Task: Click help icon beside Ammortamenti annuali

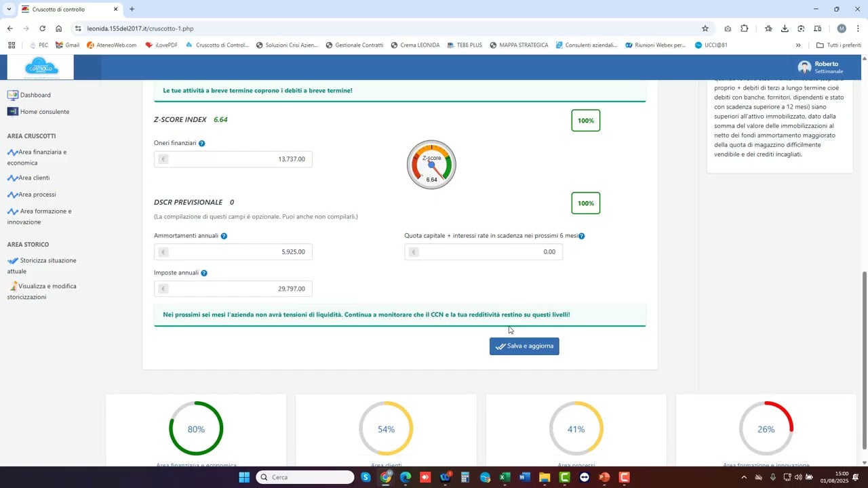Action: [x=224, y=237]
